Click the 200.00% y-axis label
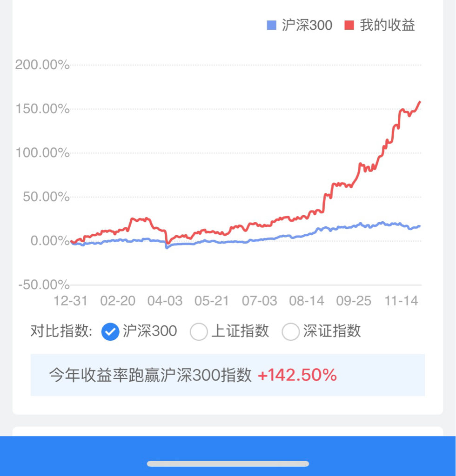Image resolution: width=456 pixels, height=476 pixels. (42, 65)
